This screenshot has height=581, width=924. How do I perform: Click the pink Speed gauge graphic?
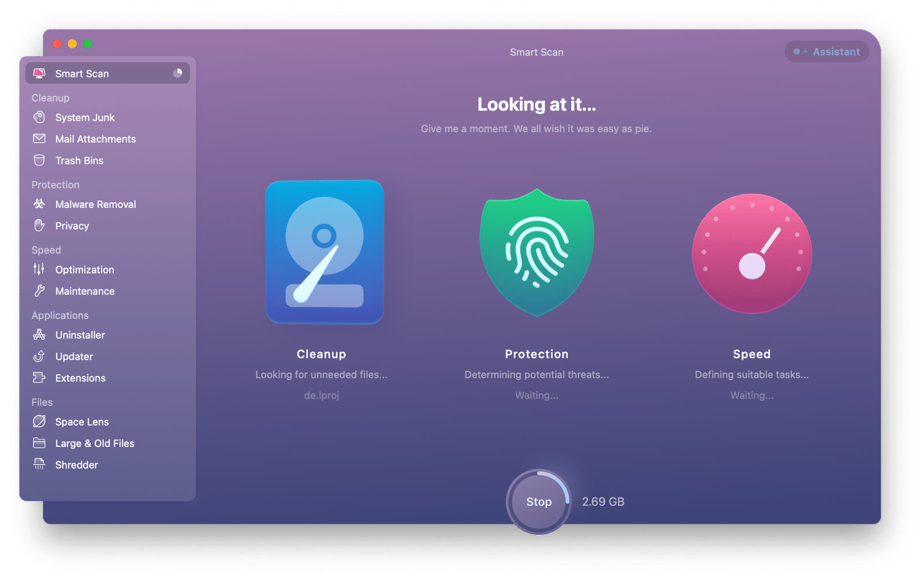click(751, 252)
